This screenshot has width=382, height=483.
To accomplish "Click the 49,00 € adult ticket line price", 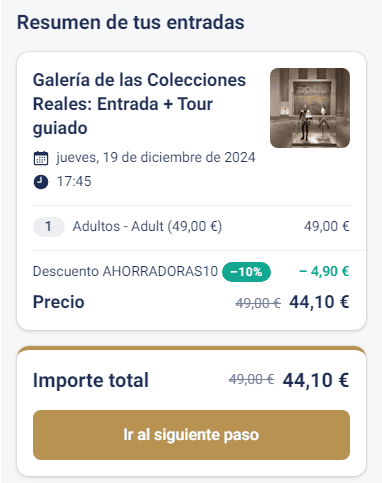I will pyautogui.click(x=327, y=227).
